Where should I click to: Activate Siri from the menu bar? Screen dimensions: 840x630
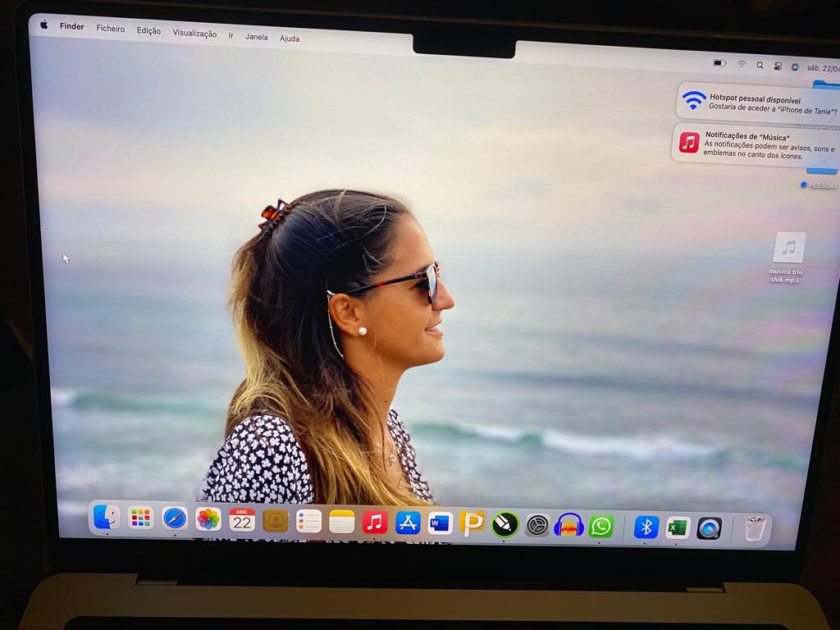(795, 67)
